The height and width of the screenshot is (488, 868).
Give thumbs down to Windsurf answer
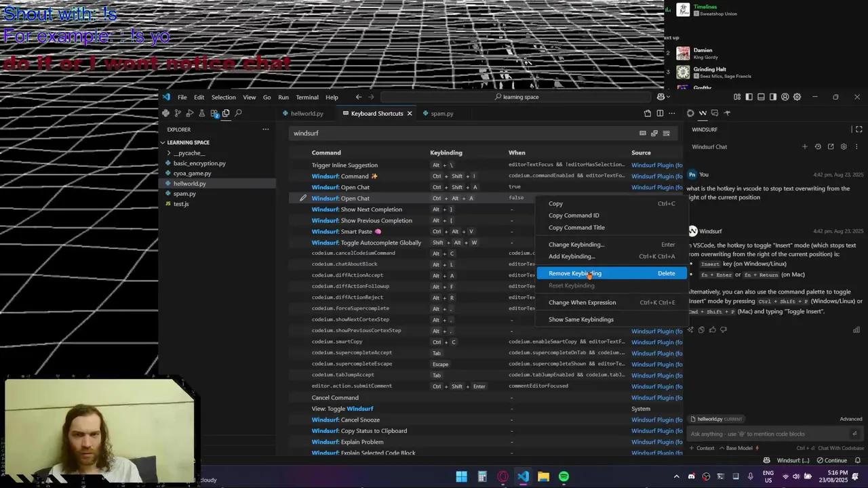[x=724, y=329]
